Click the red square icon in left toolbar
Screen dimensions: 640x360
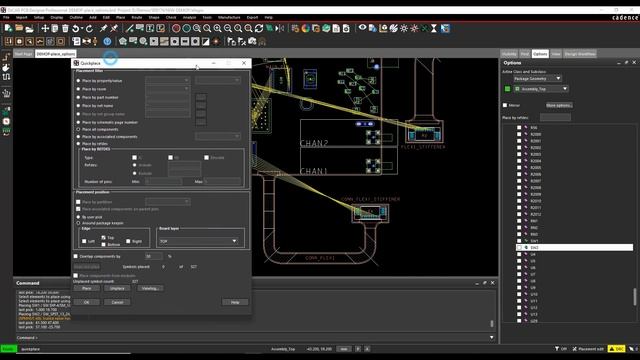[x=6, y=121]
